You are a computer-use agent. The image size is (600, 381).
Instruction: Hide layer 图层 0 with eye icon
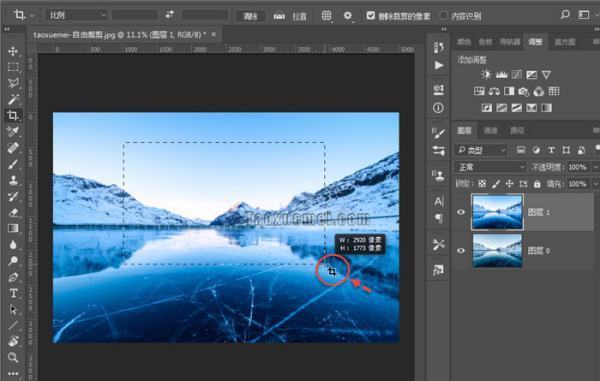pos(461,251)
